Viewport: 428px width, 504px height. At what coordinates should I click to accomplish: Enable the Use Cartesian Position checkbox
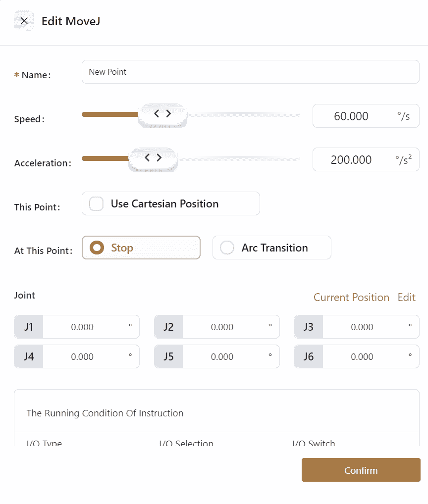[96, 203]
